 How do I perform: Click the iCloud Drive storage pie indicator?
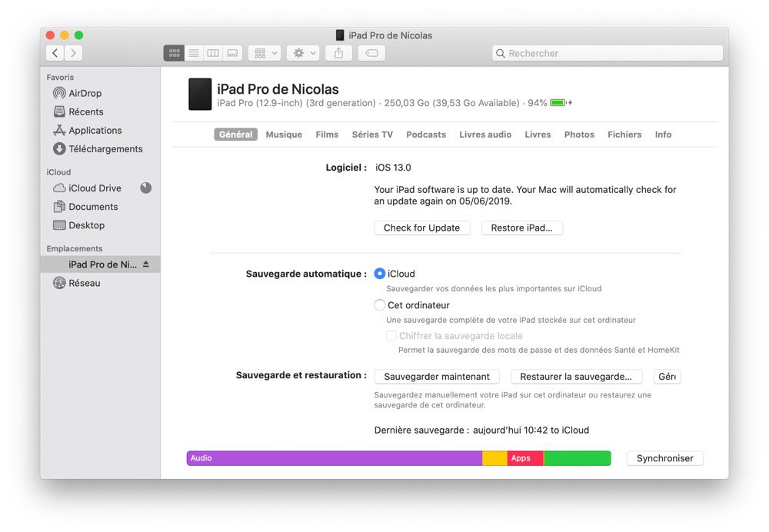(145, 188)
